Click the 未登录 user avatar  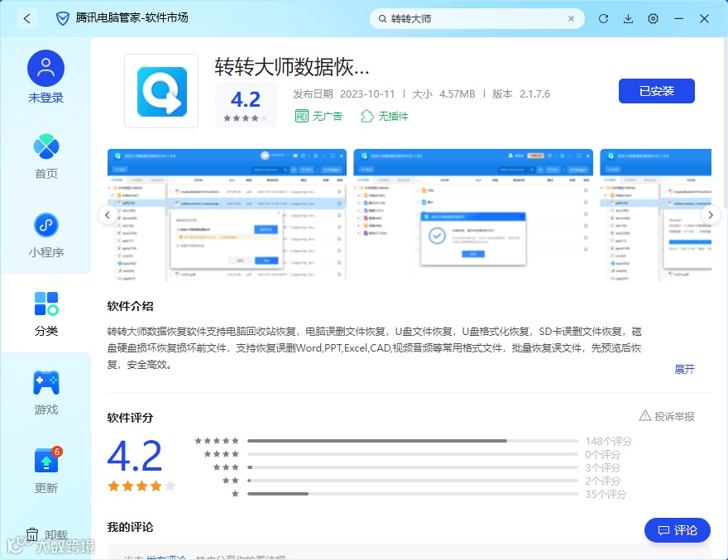click(x=46, y=69)
